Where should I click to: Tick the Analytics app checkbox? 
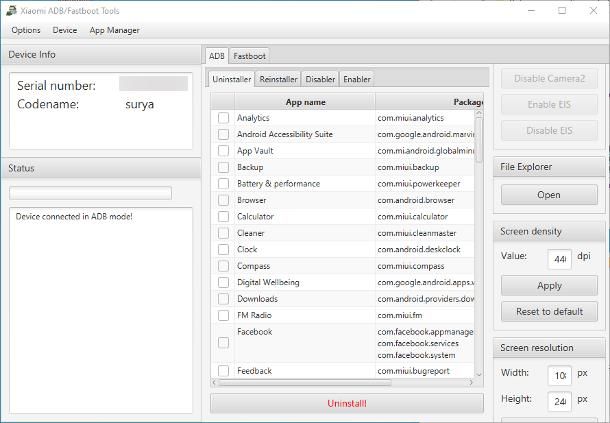click(x=223, y=118)
